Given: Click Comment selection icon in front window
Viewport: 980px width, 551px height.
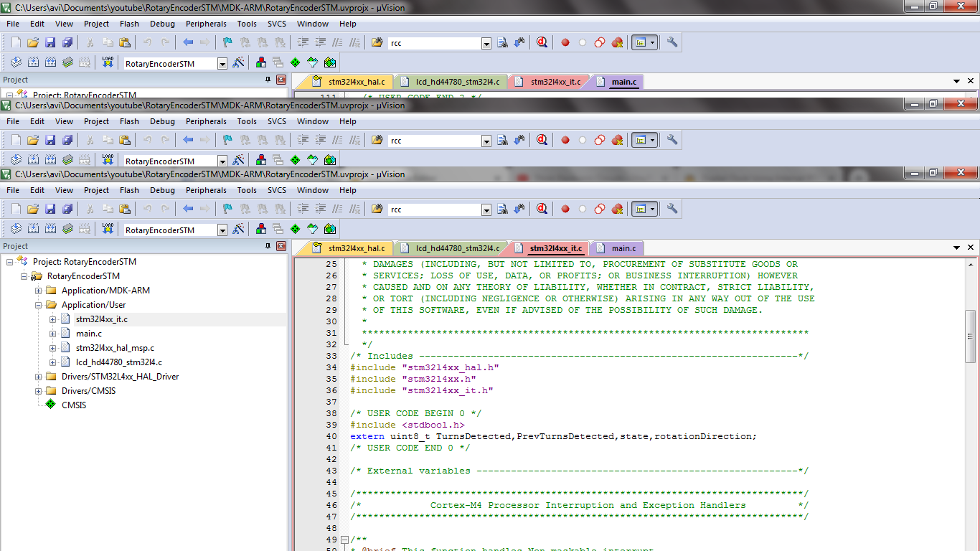Looking at the screenshot, I should pos(336,209).
